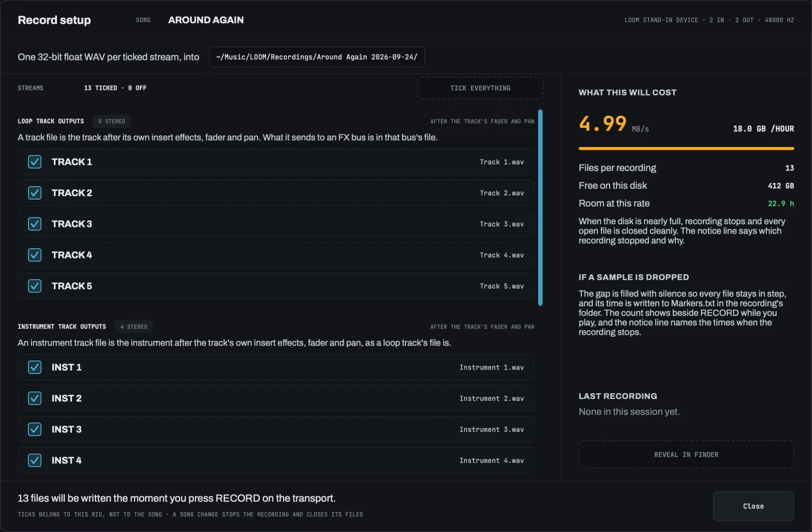The width and height of the screenshot is (812, 532).
Task: Click the TICK EVERYTHING button
Action: click(480, 88)
